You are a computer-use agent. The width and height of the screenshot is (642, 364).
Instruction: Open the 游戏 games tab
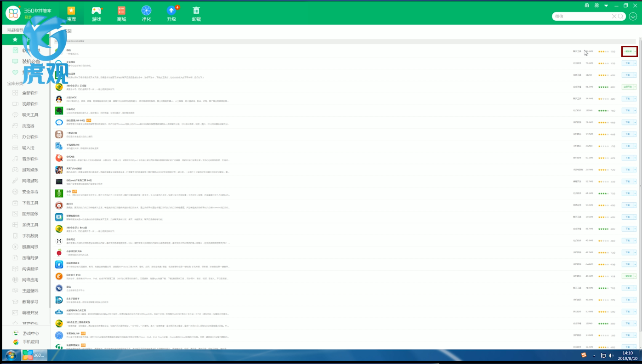(x=97, y=14)
